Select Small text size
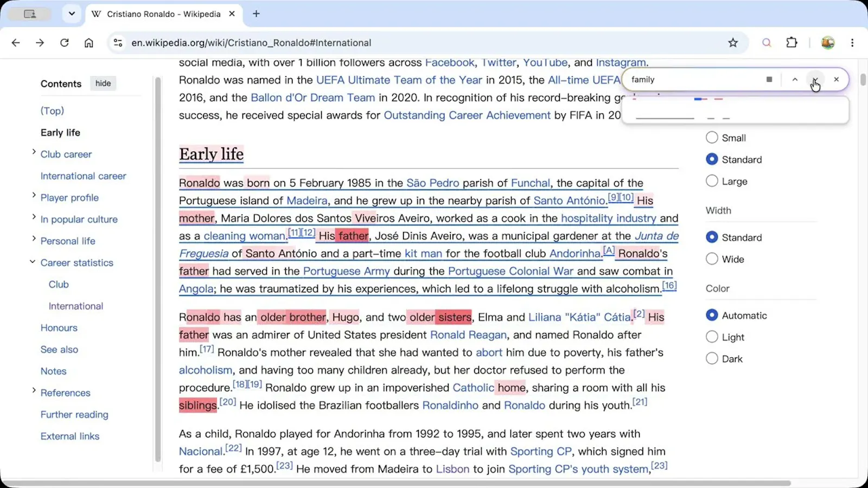The image size is (868, 488). point(712,138)
